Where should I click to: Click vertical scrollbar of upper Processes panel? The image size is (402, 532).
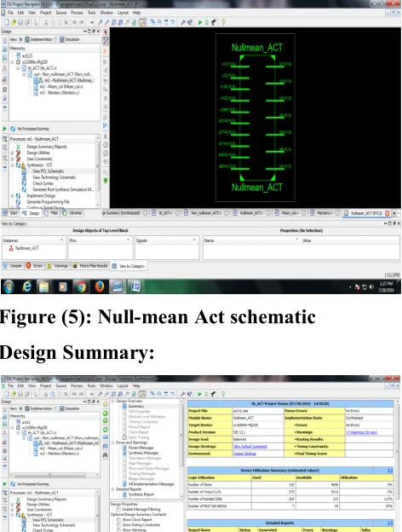point(98,171)
